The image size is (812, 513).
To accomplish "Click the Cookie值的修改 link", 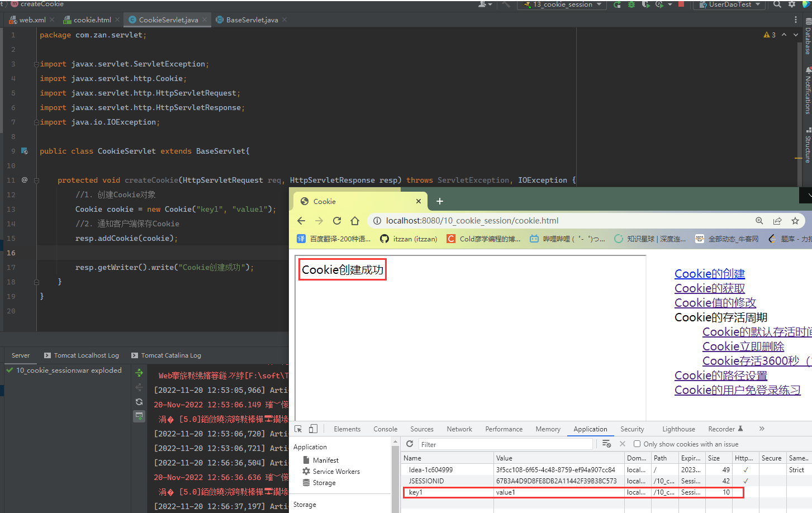I will coord(715,303).
